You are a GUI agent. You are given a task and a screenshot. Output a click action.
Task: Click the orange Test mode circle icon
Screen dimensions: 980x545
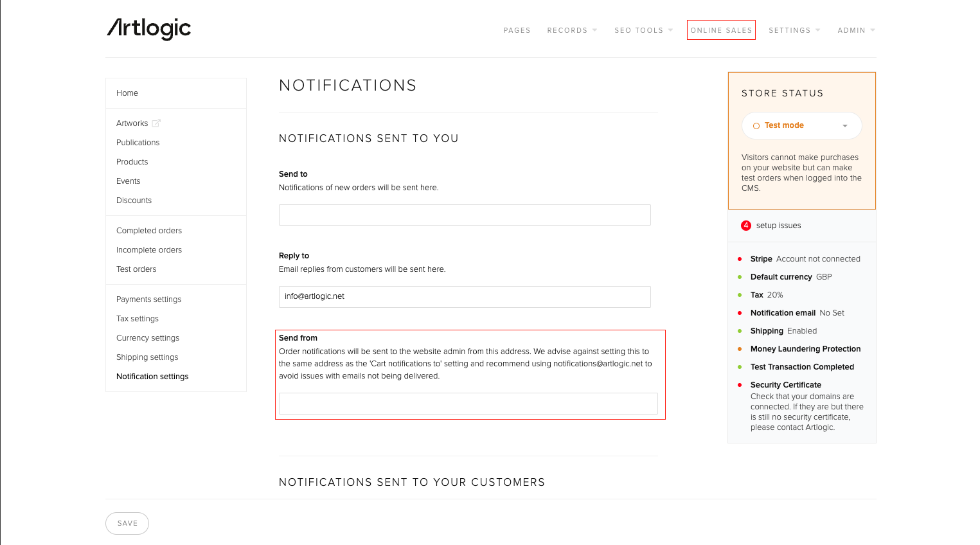click(x=756, y=126)
